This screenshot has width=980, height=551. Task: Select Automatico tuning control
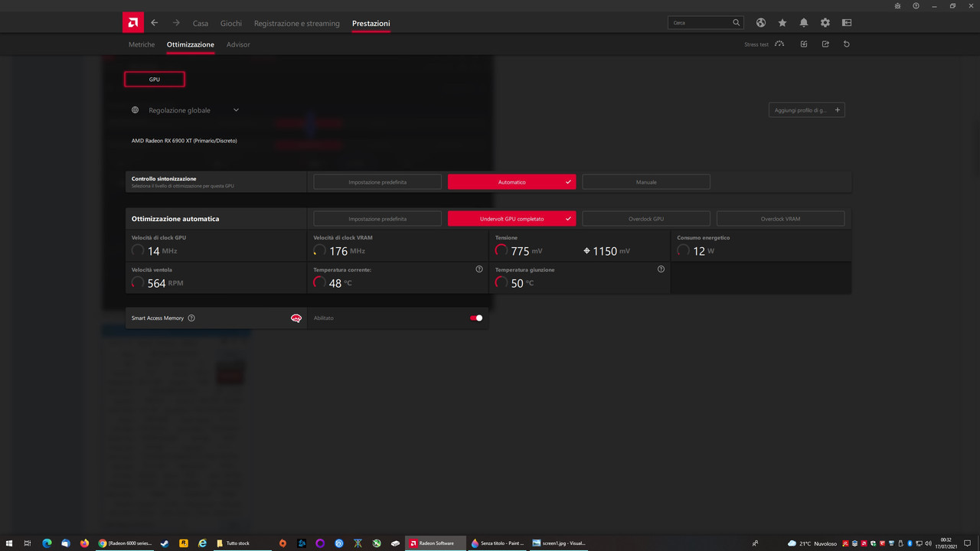click(x=511, y=182)
